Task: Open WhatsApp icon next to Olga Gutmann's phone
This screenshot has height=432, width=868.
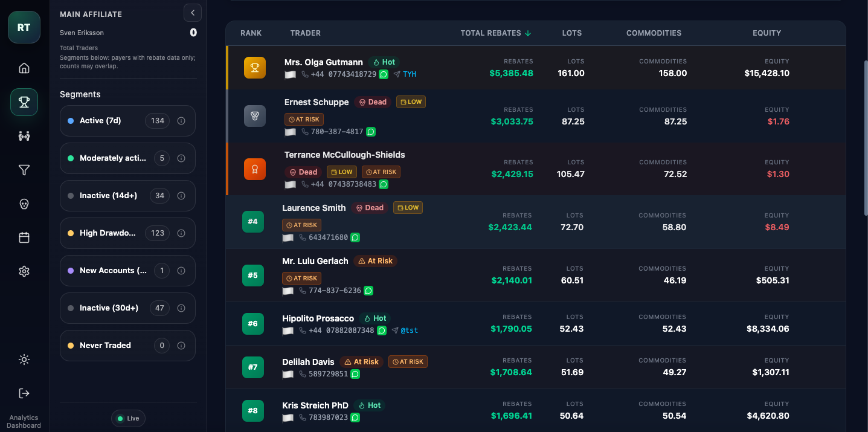Action: (384, 74)
